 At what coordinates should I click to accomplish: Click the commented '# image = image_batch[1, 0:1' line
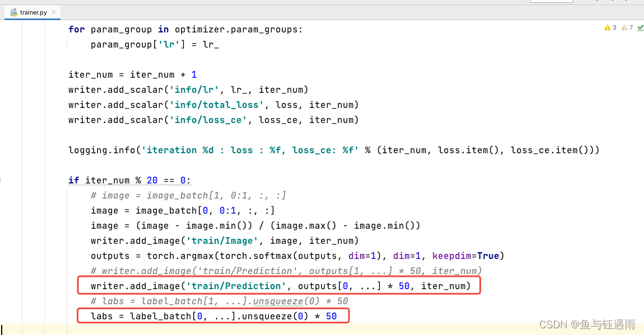(189, 196)
